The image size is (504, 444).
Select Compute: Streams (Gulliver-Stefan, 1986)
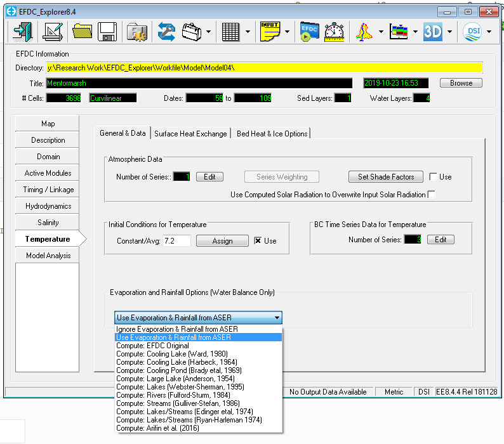pyautogui.click(x=198, y=403)
